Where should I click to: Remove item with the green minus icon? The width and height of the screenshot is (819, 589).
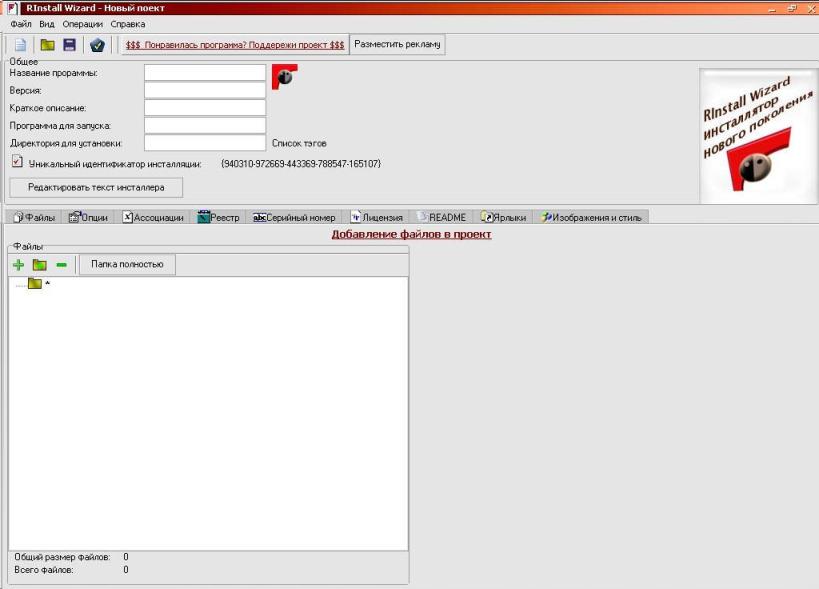coord(62,265)
